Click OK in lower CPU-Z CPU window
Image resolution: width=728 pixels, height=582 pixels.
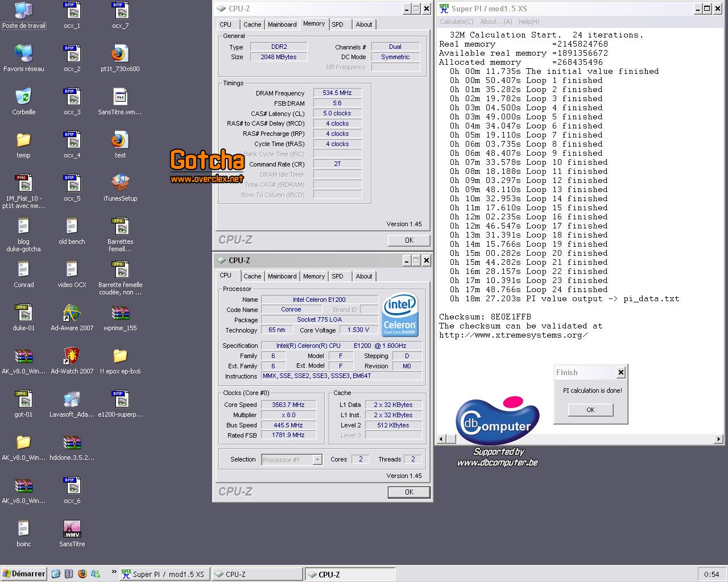[409, 492]
